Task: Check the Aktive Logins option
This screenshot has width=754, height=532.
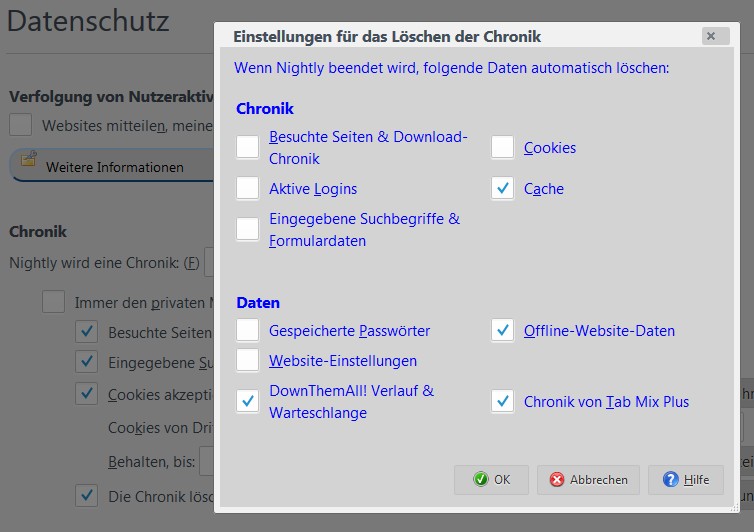Action: pos(248,189)
